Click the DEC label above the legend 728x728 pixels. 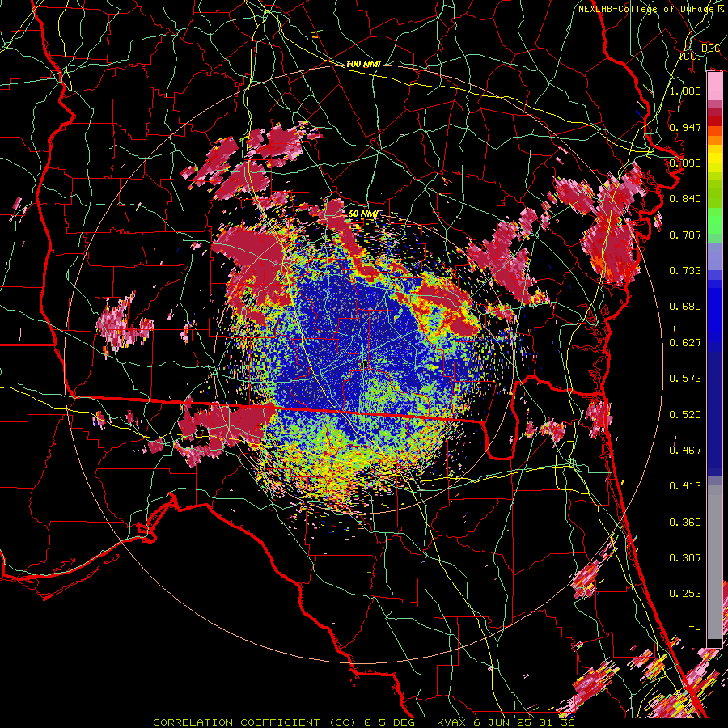(711, 49)
